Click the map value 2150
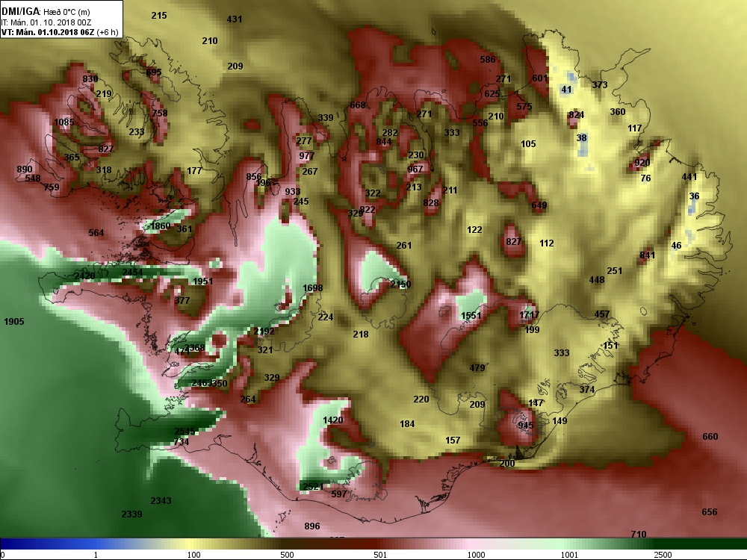747x560 pixels. (400, 284)
